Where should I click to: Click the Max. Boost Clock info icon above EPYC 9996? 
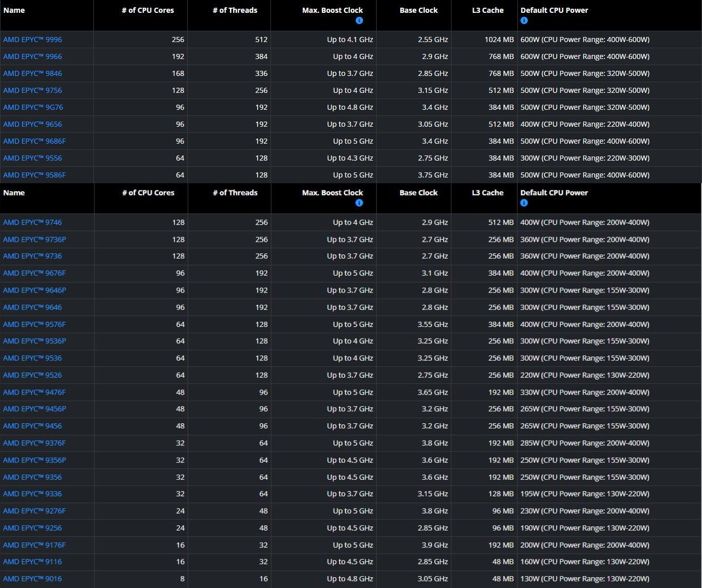(359, 21)
